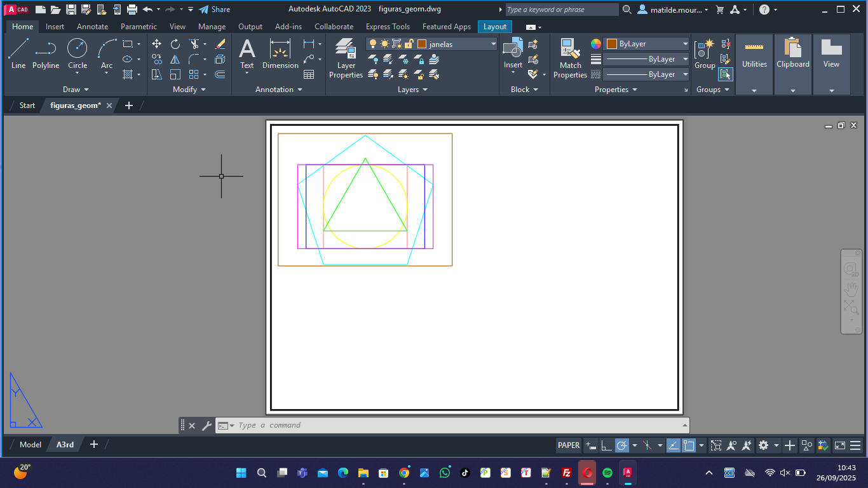This screenshot has height=488, width=868.
Task: Open the Annotate ribbon tab
Action: click(92, 27)
